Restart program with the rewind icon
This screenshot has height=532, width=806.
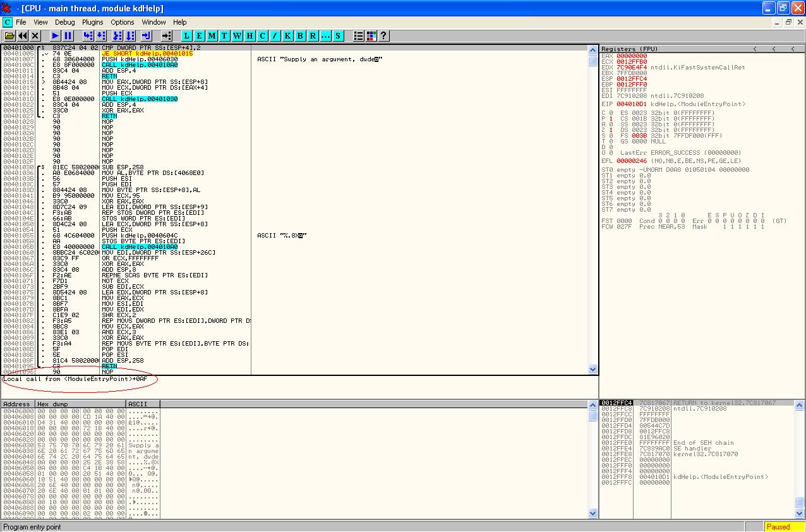[x=23, y=36]
